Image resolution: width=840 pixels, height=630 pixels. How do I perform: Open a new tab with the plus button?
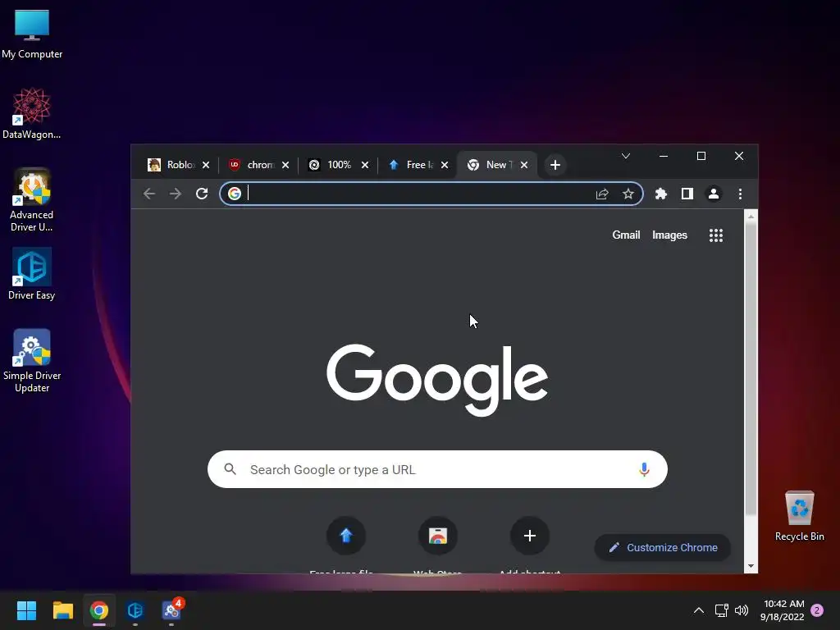(x=555, y=165)
